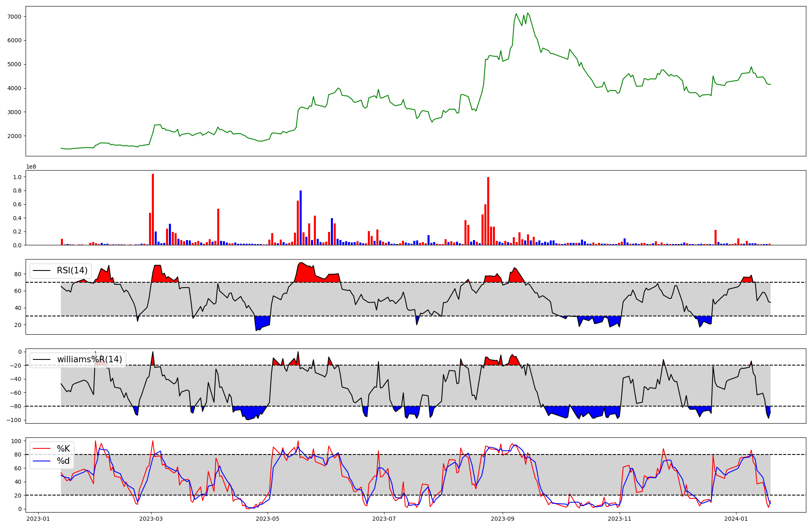
Task: Click the RSI(14) legend label
Action: (x=72, y=270)
